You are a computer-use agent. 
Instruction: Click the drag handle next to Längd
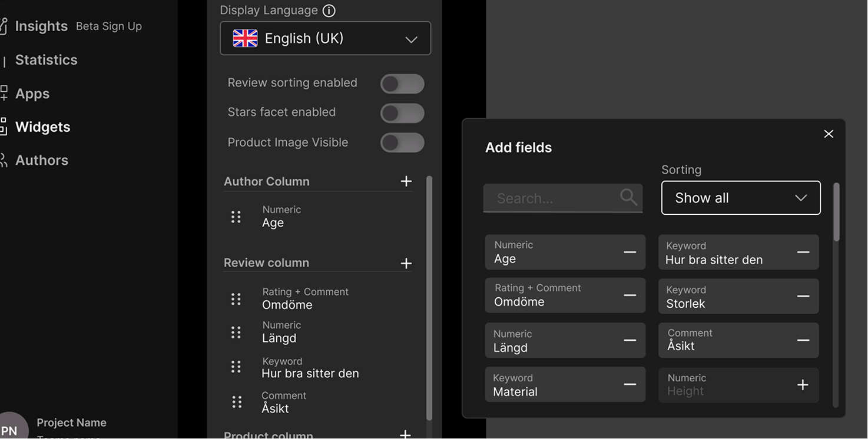[236, 332]
